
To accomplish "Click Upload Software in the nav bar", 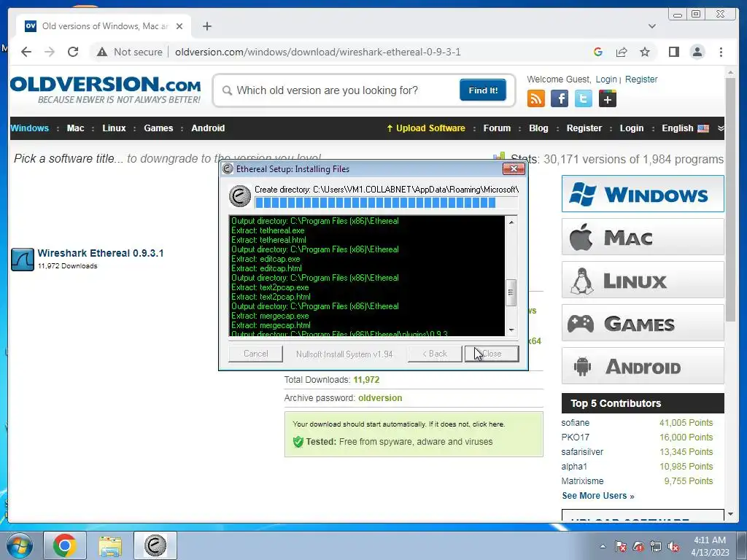I will (x=426, y=128).
